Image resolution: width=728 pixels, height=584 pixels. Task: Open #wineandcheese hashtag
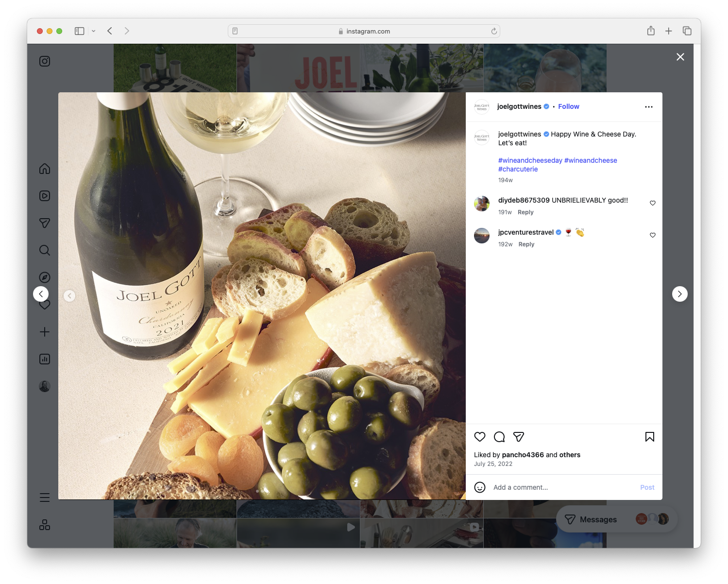point(591,160)
